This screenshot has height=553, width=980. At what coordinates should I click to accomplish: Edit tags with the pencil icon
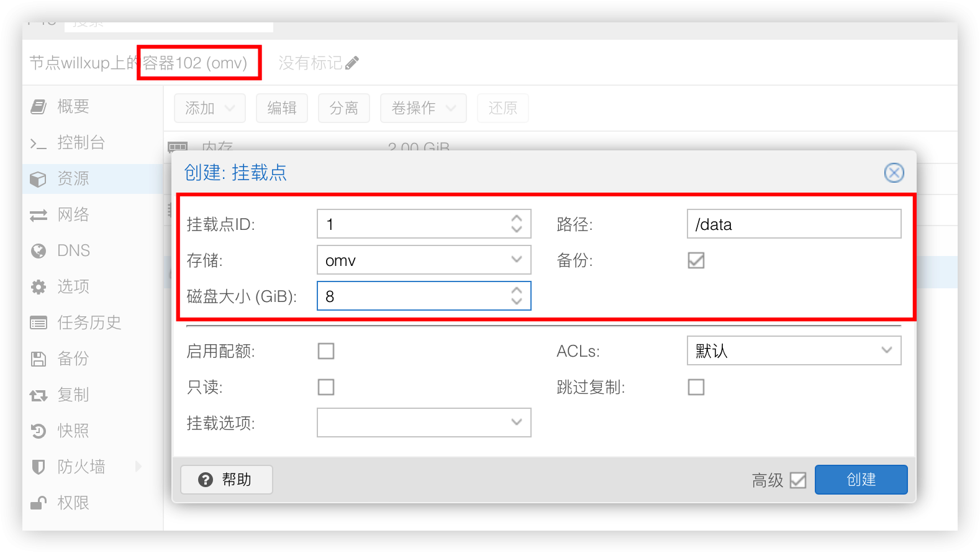coord(352,63)
